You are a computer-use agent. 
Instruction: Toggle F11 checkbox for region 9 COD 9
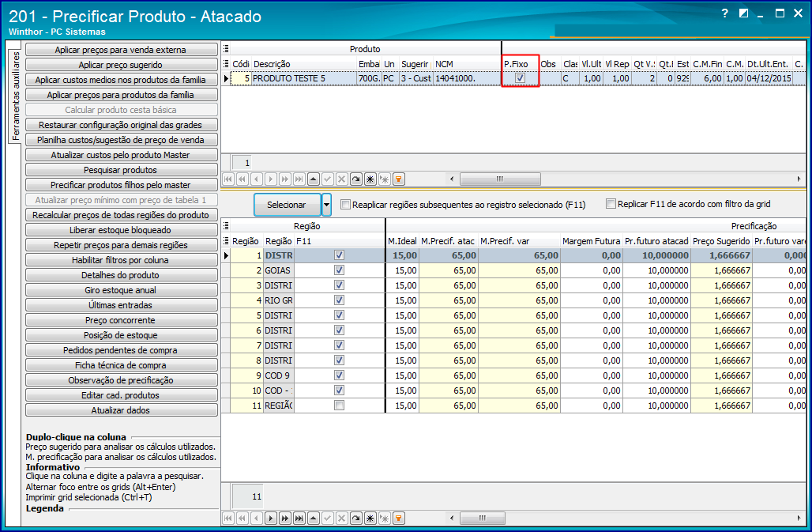pyautogui.click(x=339, y=375)
